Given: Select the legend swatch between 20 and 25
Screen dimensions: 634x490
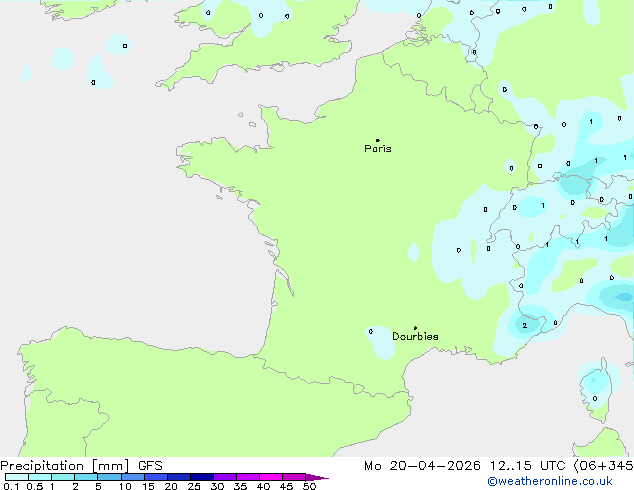Looking at the screenshot, I should 179,477.
